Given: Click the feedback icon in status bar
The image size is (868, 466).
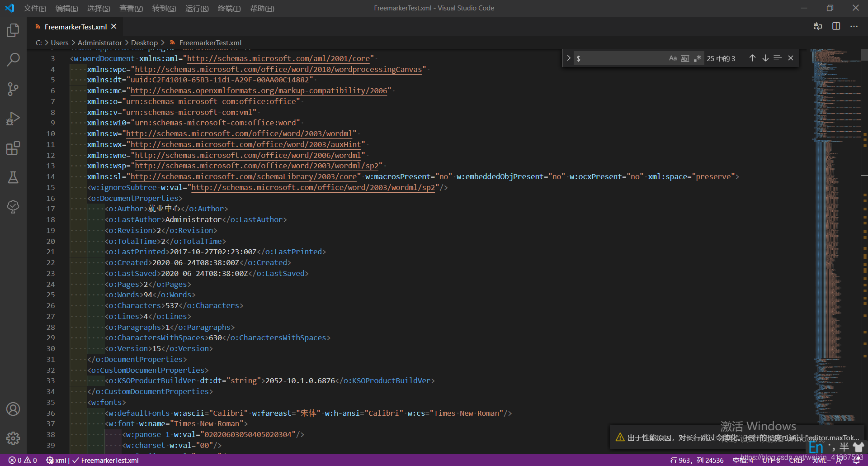Looking at the screenshot, I should [x=839, y=460].
